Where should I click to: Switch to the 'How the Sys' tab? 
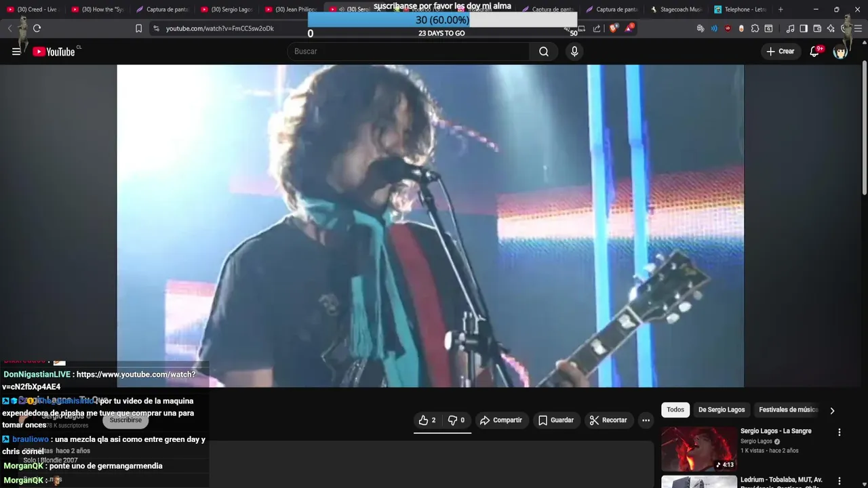coord(98,9)
